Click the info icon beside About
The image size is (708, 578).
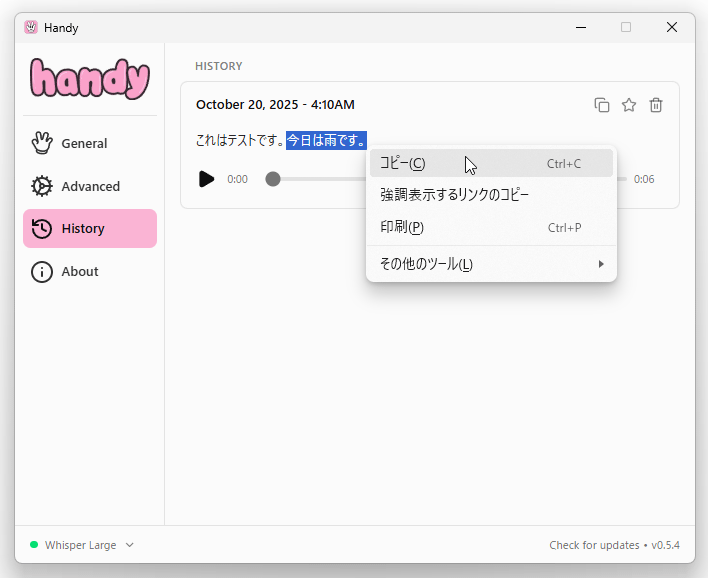tap(42, 271)
